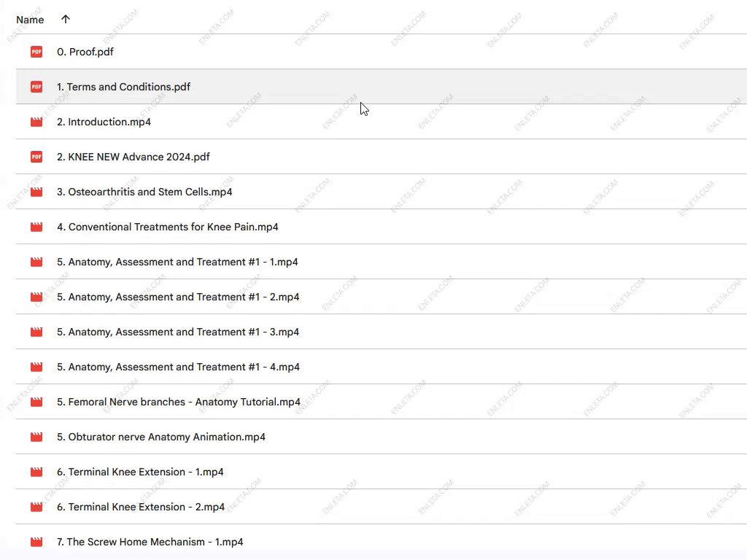Image resolution: width=747 pixels, height=560 pixels.
Task: Click video icon for Terminal Knee Extension - 1
Action: pyautogui.click(x=36, y=472)
